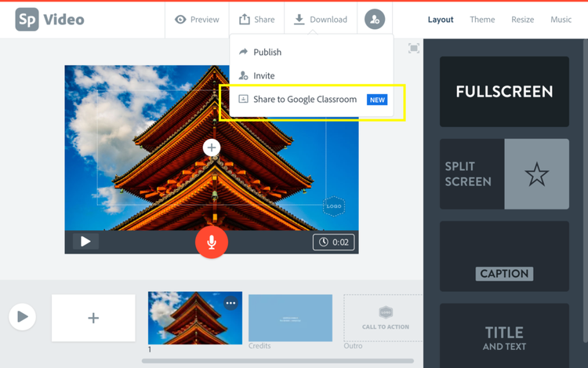588x368 pixels.
Task: Play the current slide preview
Action: [85, 242]
